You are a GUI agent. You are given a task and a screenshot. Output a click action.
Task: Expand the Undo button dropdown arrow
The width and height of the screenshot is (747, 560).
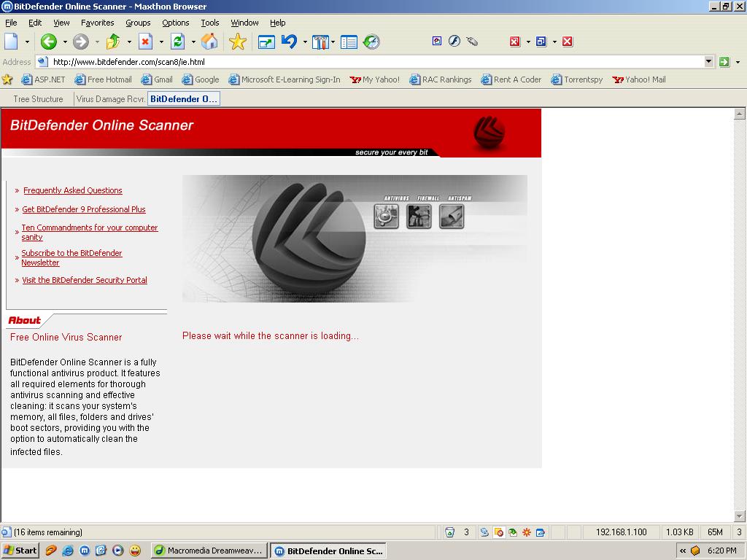305,42
